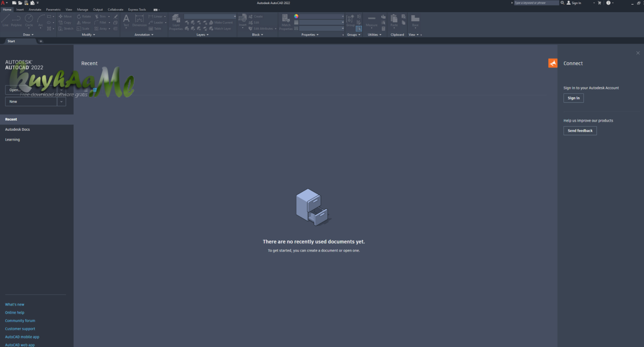
Task: Click the Scale modify tool
Action: pos(83,29)
